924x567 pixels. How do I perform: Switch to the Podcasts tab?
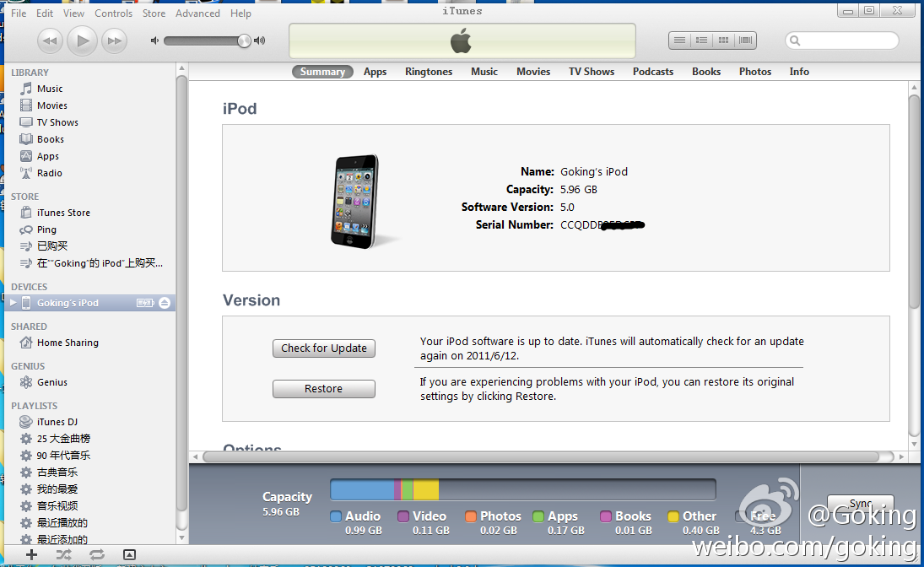pos(653,72)
